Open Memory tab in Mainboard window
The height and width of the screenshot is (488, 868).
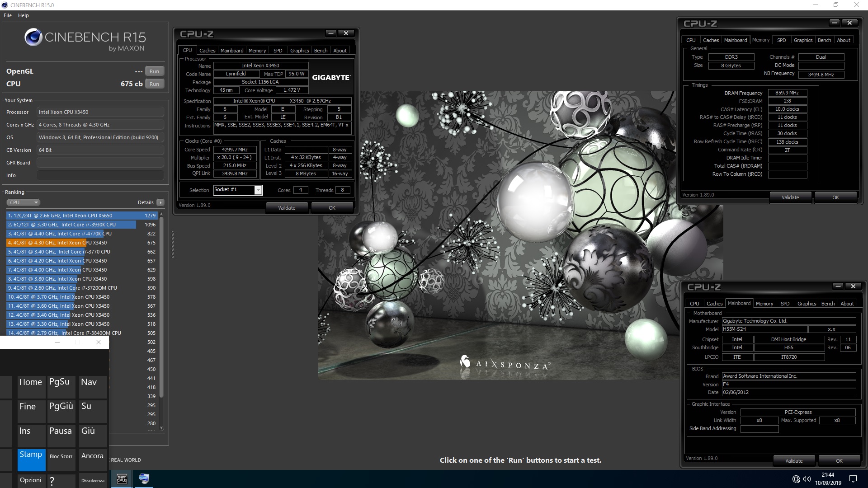click(764, 304)
